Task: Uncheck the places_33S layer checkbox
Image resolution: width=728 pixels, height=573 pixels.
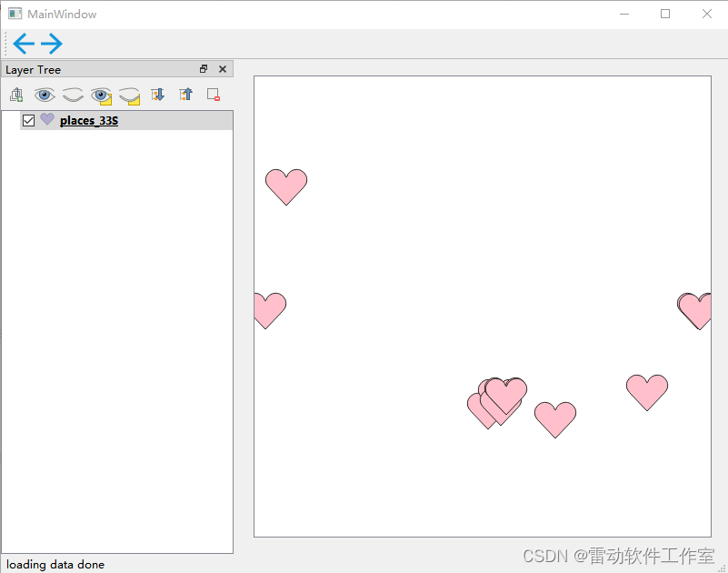Action: coord(28,121)
